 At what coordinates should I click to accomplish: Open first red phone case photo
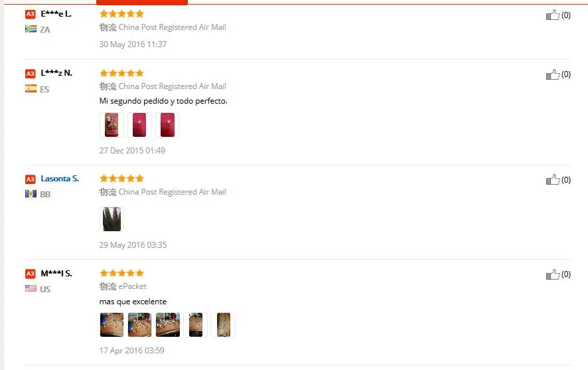[x=111, y=125]
